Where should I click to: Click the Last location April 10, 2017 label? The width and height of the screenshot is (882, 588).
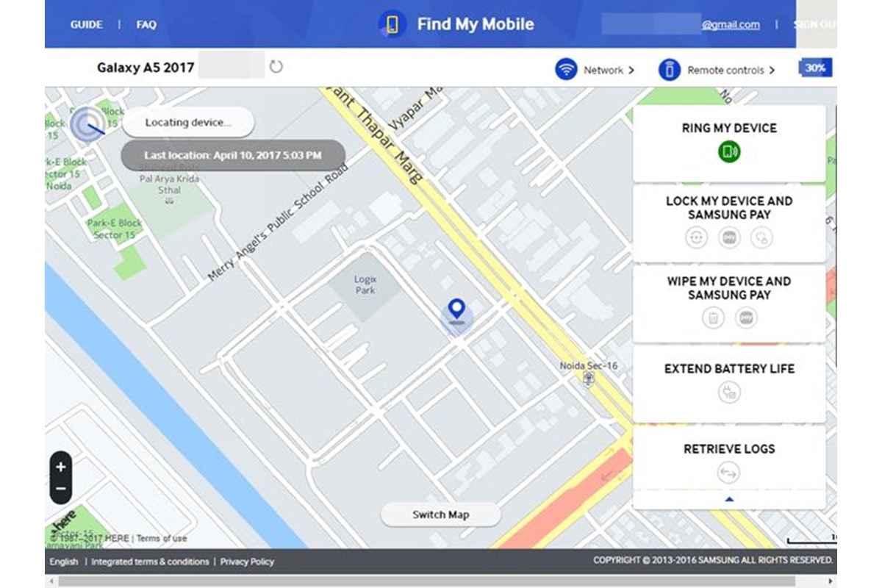click(x=233, y=156)
